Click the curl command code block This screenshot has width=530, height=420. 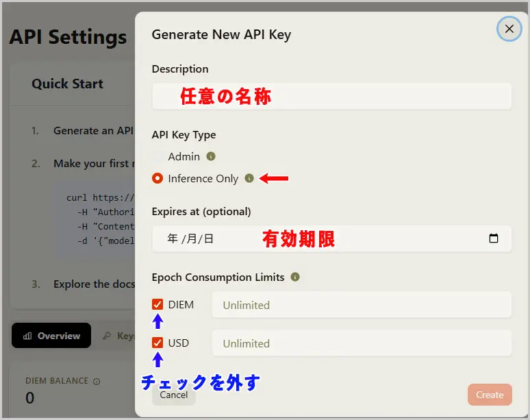tap(95, 219)
